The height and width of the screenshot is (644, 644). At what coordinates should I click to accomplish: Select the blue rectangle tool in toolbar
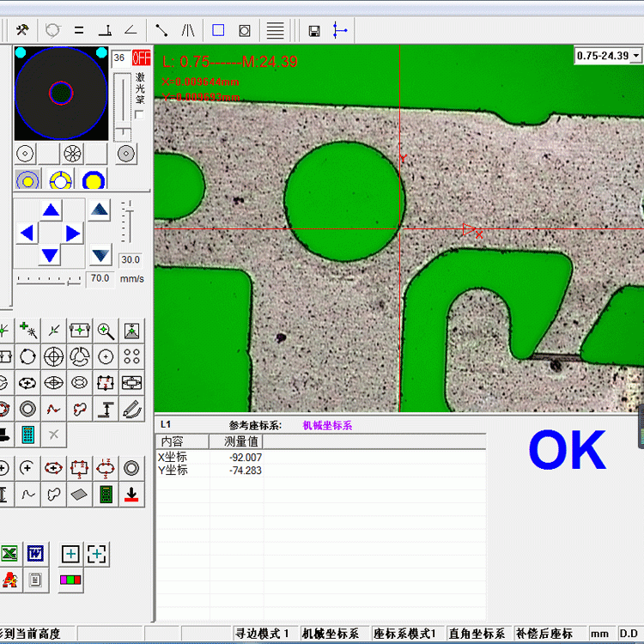(218, 30)
